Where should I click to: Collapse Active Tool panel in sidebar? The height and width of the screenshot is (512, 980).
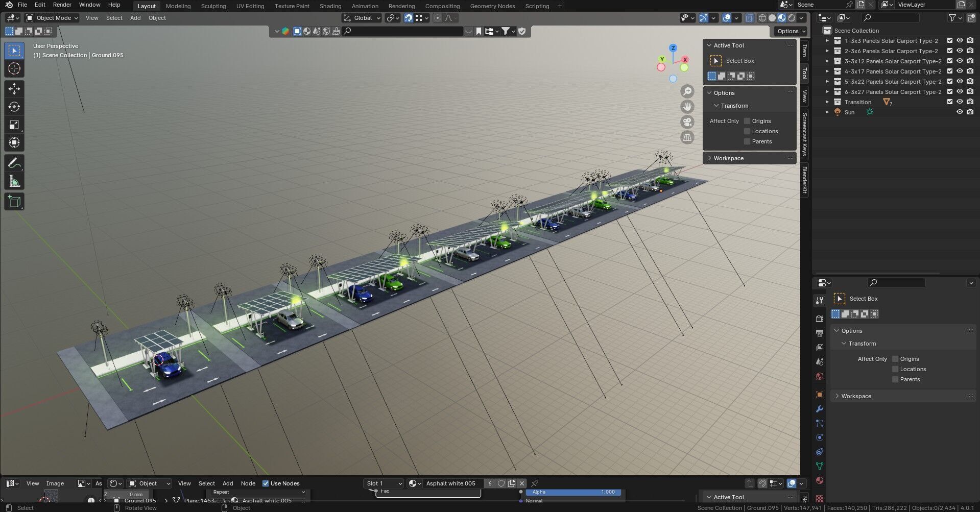tap(709, 45)
